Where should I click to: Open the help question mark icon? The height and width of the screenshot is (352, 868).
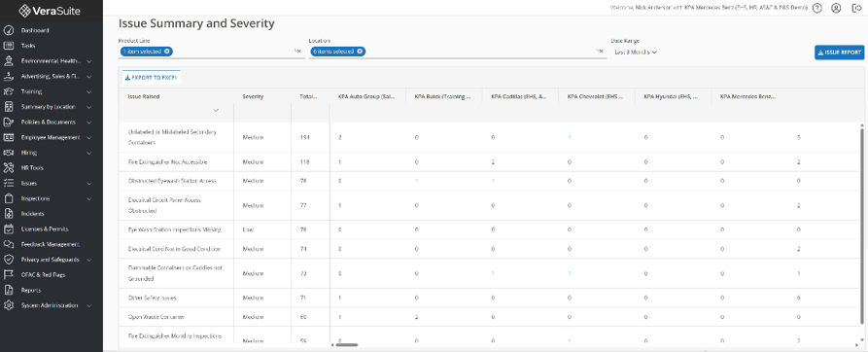click(817, 8)
